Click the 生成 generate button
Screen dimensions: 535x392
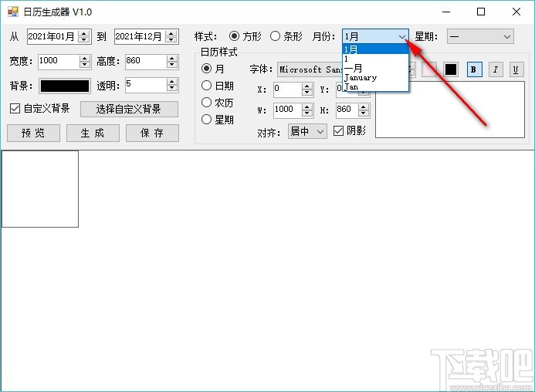click(x=93, y=133)
